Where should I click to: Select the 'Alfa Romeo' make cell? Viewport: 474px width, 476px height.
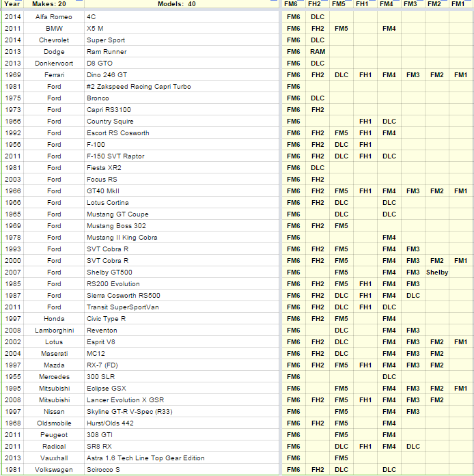(x=54, y=17)
